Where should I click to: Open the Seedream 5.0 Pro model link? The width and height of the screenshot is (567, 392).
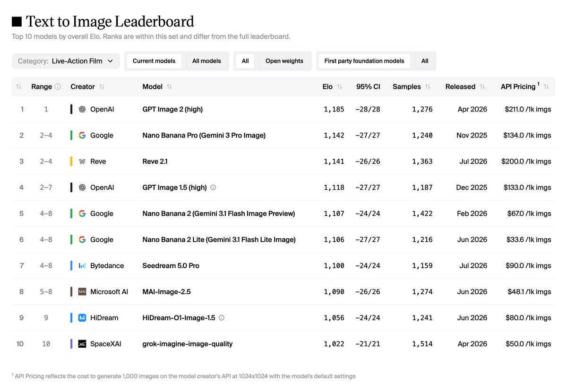(x=171, y=266)
